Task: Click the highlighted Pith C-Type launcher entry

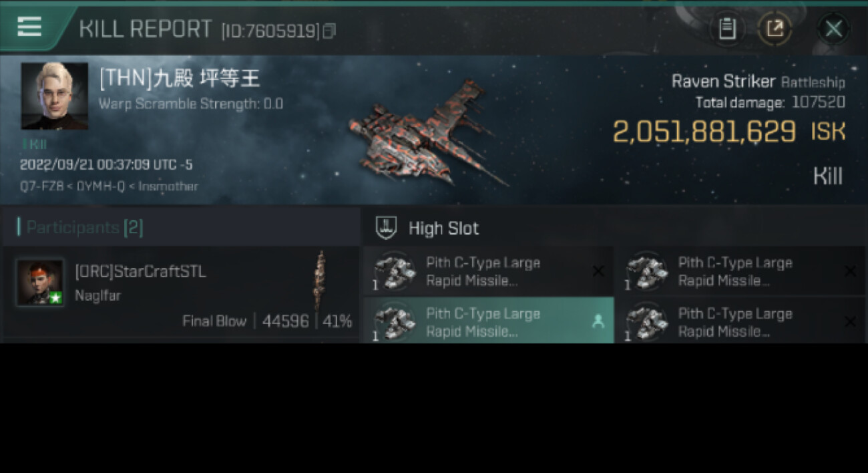Action: point(488,321)
